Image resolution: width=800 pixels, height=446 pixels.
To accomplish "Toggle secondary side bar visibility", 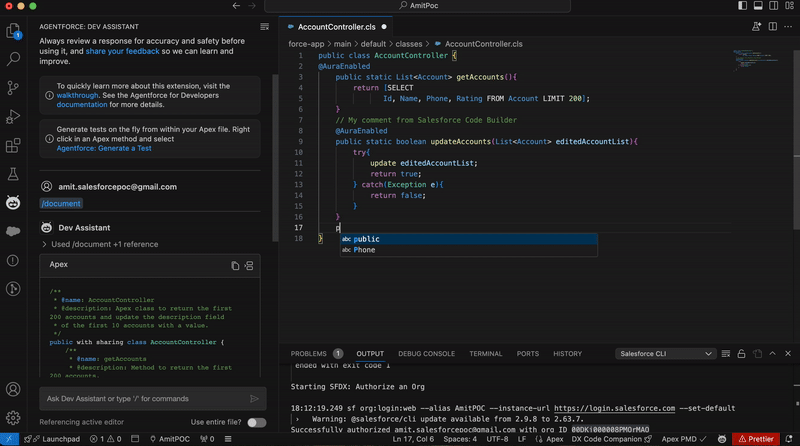I will click(x=774, y=6).
